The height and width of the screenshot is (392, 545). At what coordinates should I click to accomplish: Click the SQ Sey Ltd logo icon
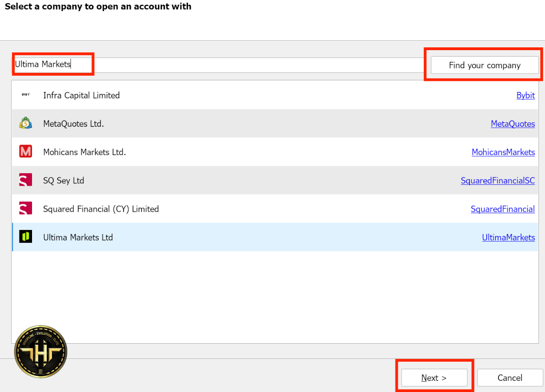coord(26,180)
